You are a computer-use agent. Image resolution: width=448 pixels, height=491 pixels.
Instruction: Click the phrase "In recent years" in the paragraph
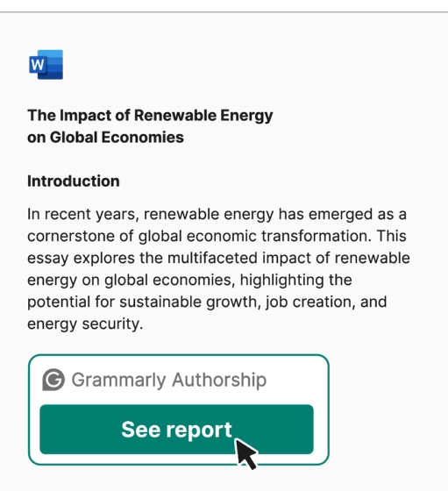pos(82,215)
